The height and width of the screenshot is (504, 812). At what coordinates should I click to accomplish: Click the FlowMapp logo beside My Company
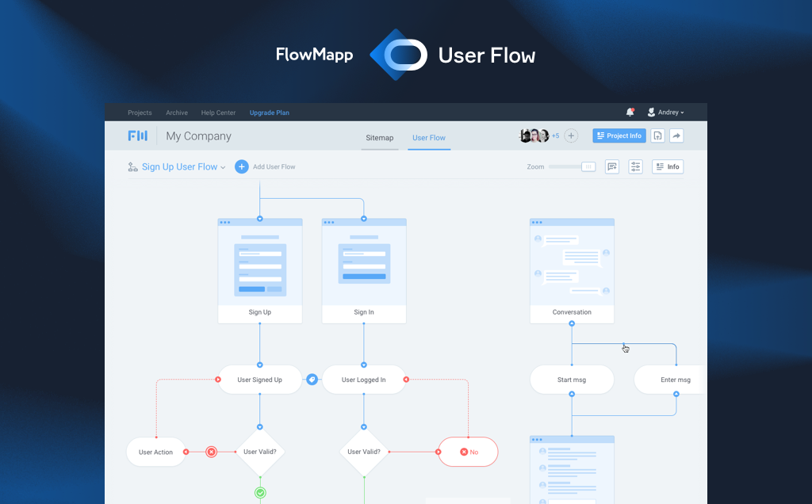(x=137, y=136)
